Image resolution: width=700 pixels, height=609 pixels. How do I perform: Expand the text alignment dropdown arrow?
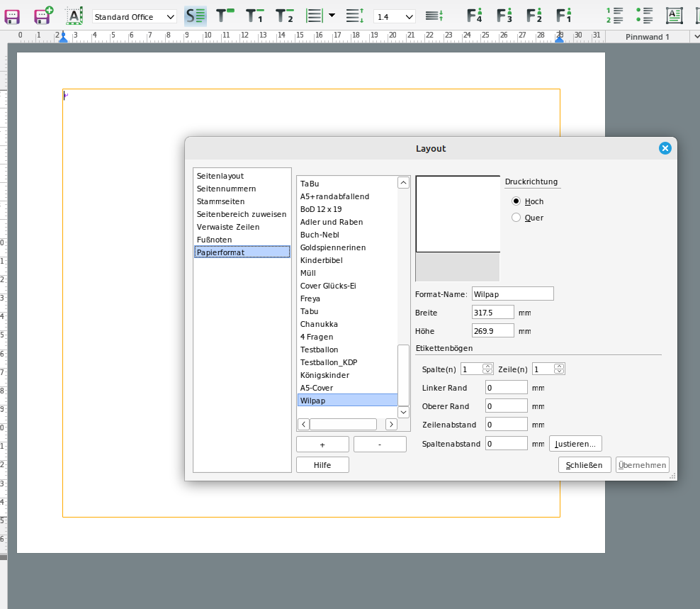pyautogui.click(x=332, y=16)
